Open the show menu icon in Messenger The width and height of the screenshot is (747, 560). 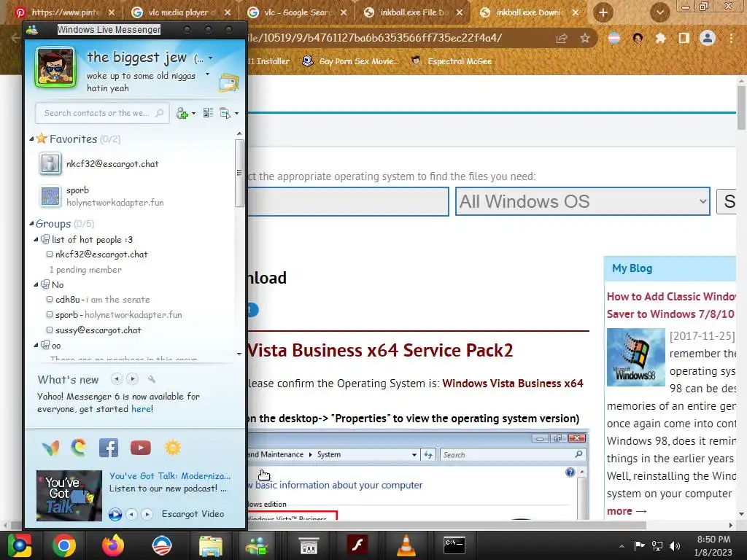pyautogui.click(x=225, y=113)
